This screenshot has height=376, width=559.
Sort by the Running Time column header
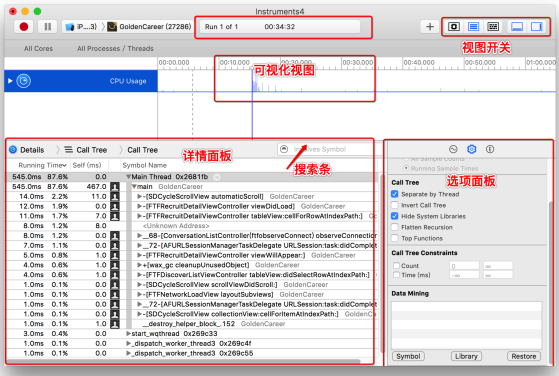pos(42,165)
